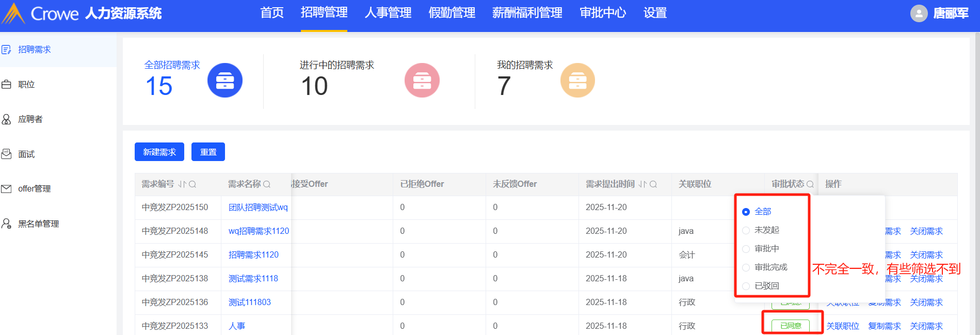The height and width of the screenshot is (335, 980).
Task: Switch to 人事管理 in navigation bar
Action: click(x=388, y=13)
